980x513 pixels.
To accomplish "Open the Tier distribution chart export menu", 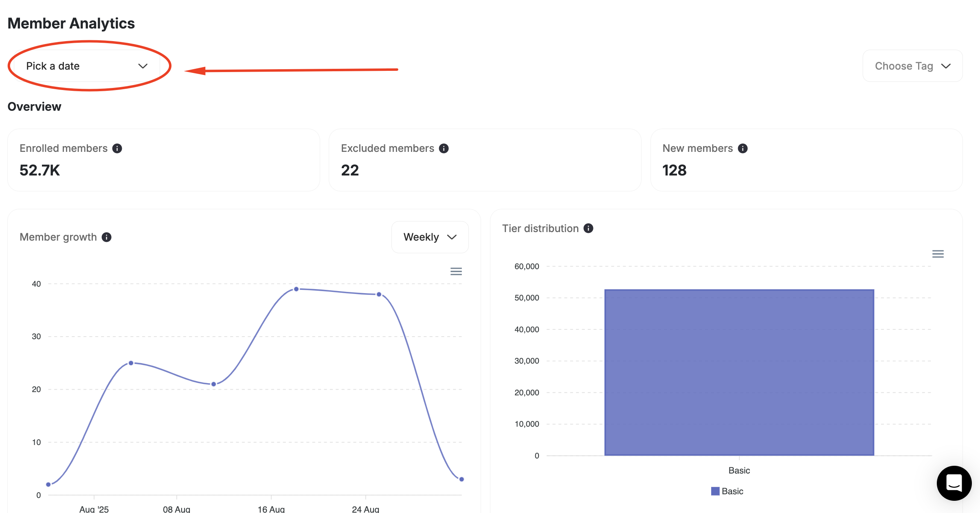I will click(938, 254).
